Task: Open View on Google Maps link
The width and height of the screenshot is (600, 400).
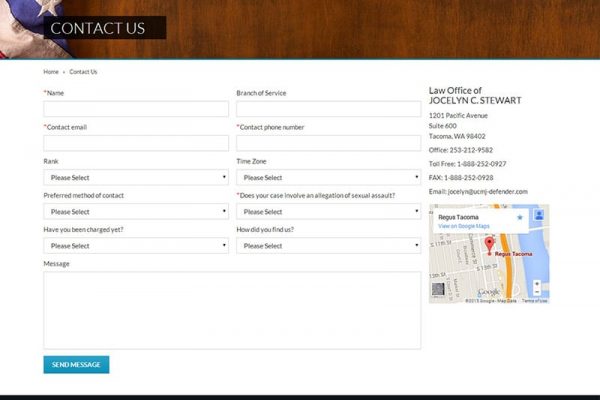Action: click(464, 226)
